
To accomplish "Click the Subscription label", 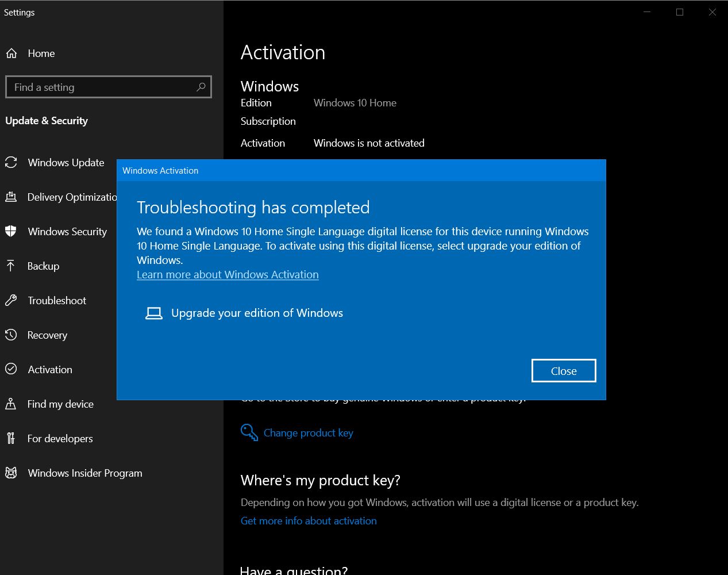I will (268, 121).
